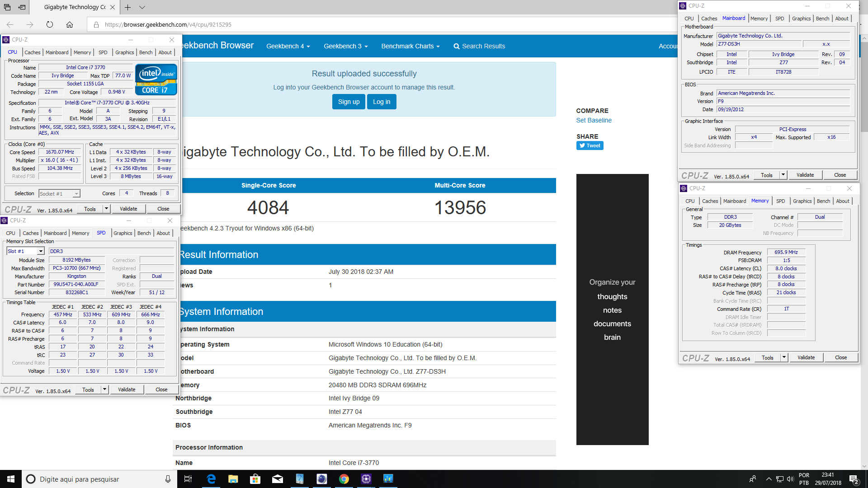This screenshot has height=488, width=868.
Task: Open SPD tab in CPU-Z Mainboard window
Action: coord(779,19)
